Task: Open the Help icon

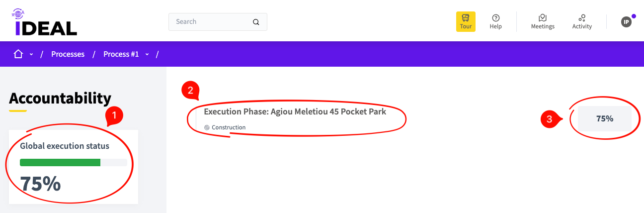Action: [x=495, y=22]
